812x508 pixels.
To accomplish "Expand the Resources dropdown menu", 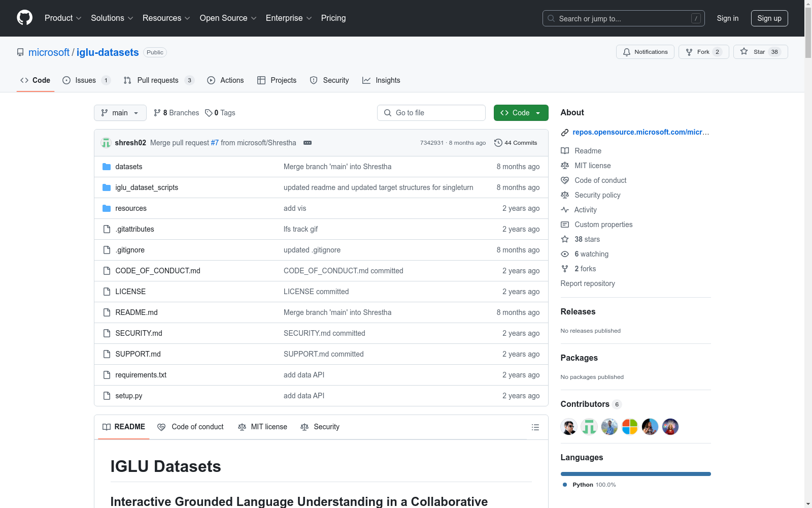I will [x=166, y=18].
